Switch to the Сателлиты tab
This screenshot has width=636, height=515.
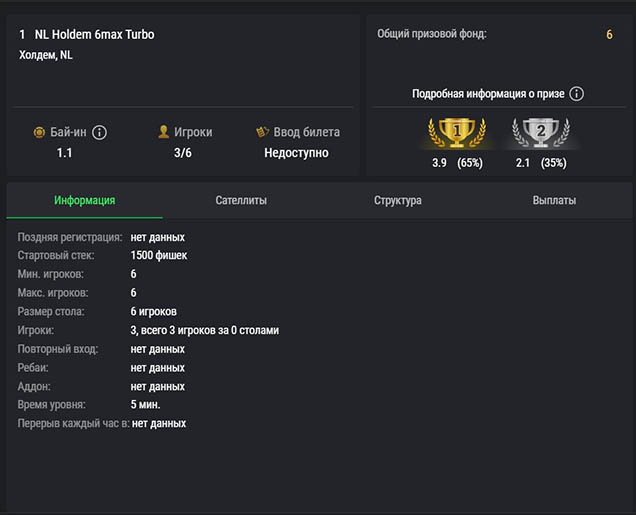(241, 200)
